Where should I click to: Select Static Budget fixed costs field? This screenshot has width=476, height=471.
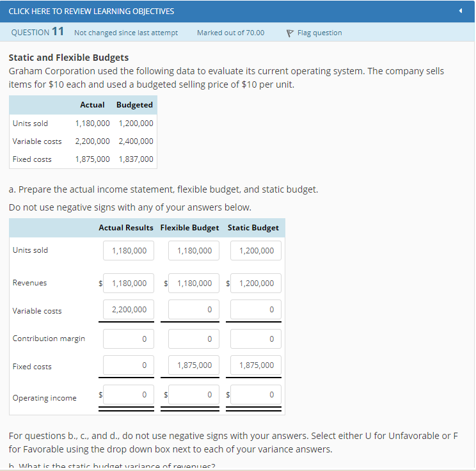[256, 365]
